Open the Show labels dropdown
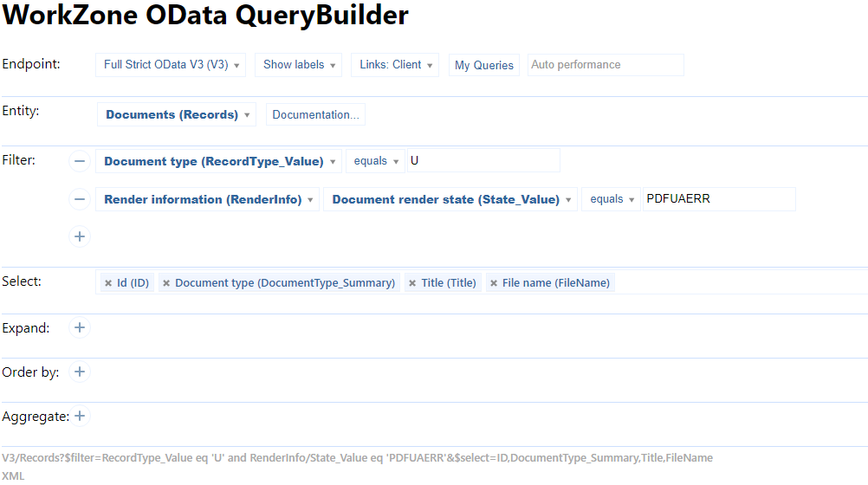 298,65
